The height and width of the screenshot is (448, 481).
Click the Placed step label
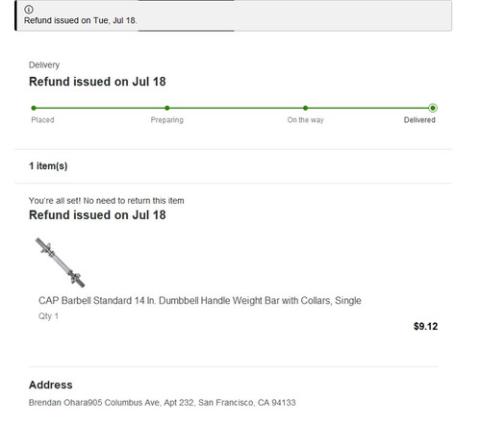pos(42,120)
